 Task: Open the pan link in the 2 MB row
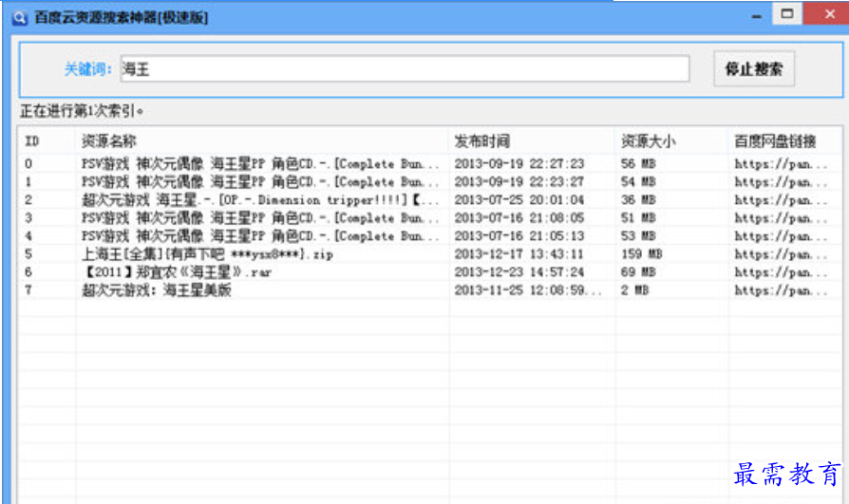click(x=781, y=290)
